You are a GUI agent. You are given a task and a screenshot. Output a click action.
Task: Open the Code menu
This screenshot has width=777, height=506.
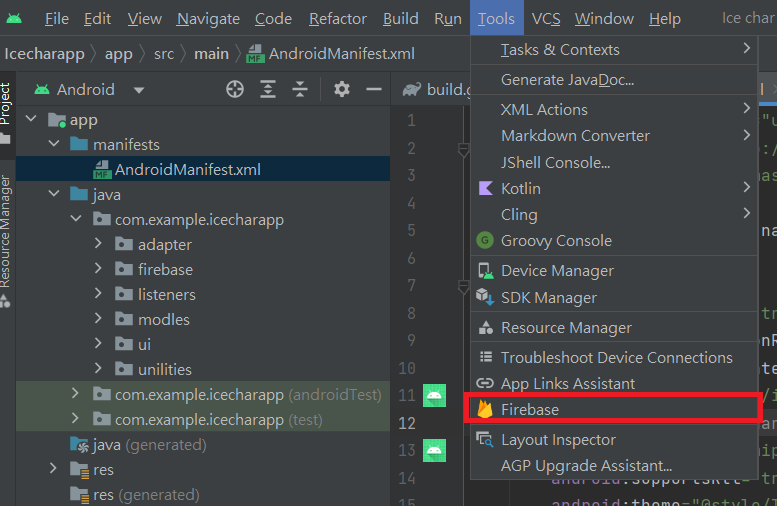(x=273, y=19)
